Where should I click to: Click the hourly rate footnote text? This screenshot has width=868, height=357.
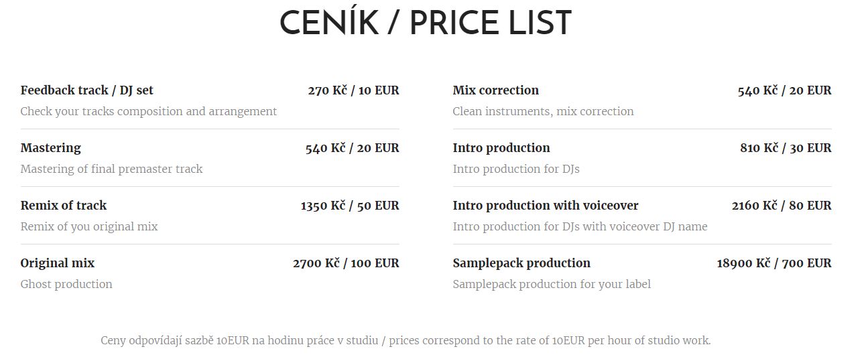pos(406,341)
